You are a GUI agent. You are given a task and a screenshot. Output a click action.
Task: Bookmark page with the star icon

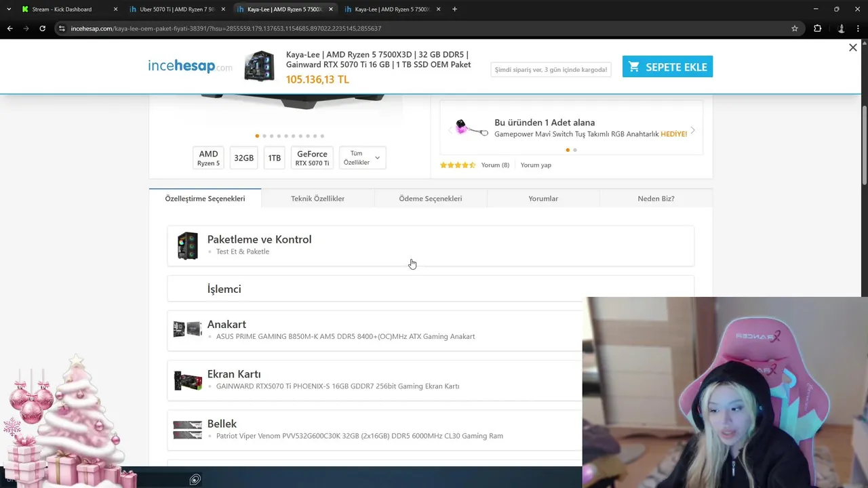tap(795, 28)
